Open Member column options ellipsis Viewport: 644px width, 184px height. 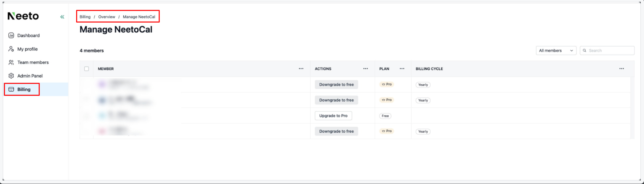(x=301, y=69)
